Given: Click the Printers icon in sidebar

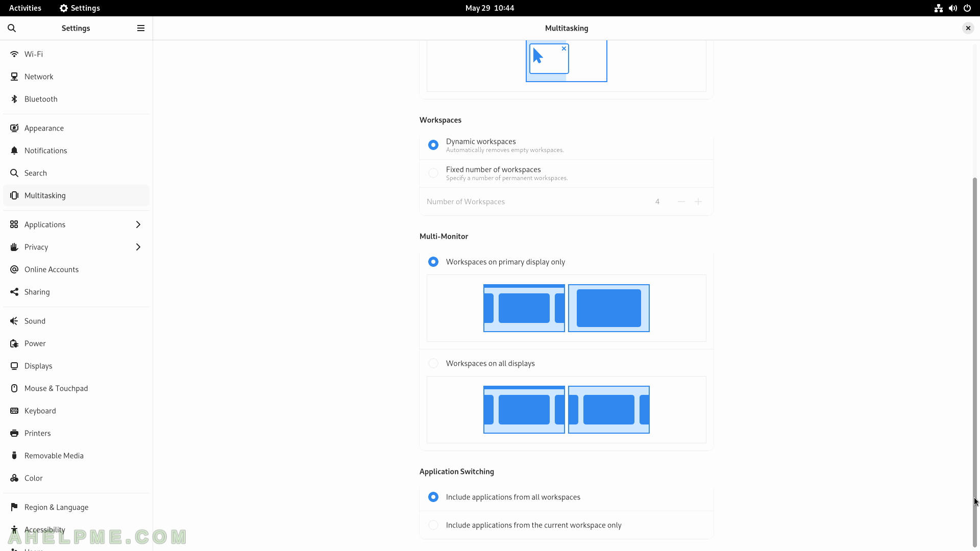Looking at the screenshot, I should [14, 433].
